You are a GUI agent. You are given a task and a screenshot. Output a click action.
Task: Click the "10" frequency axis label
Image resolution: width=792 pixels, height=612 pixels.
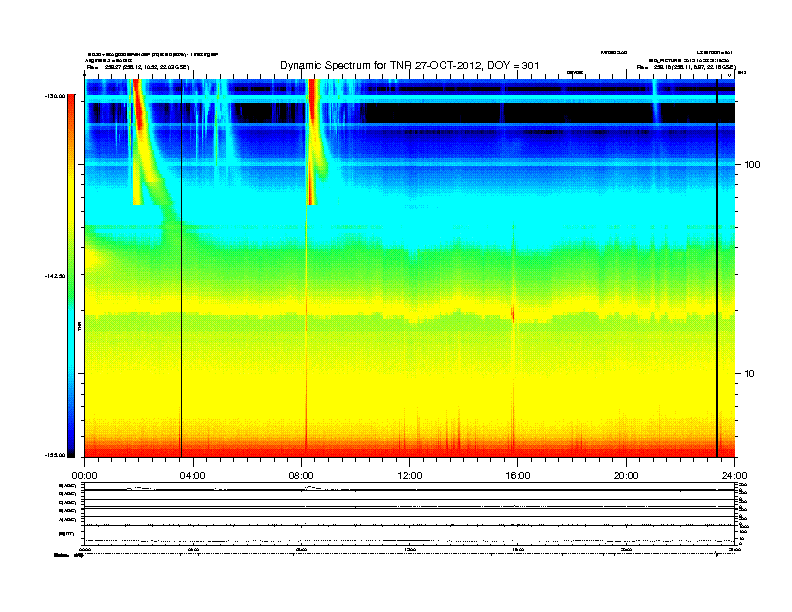click(750, 374)
